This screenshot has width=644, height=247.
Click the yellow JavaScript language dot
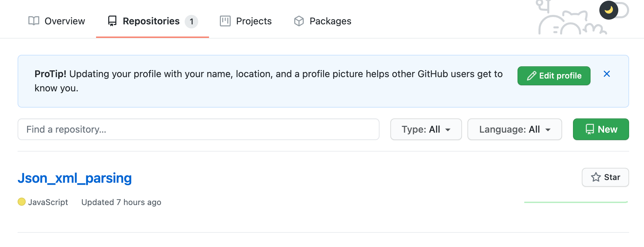pos(22,202)
